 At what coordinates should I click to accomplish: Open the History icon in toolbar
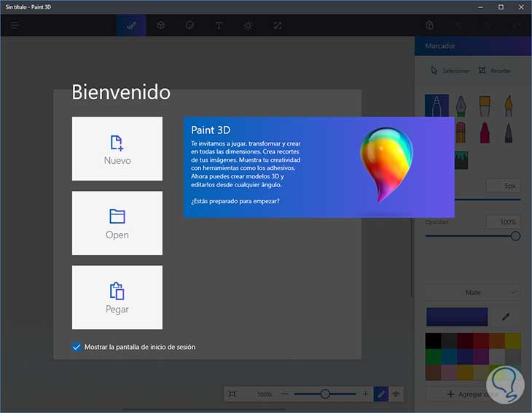pyautogui.click(x=488, y=25)
